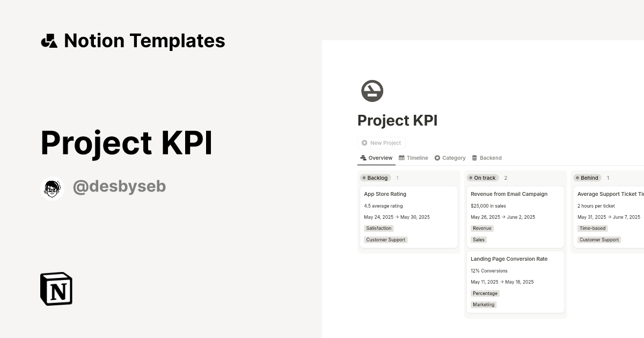Open the On track group header

point(481,178)
